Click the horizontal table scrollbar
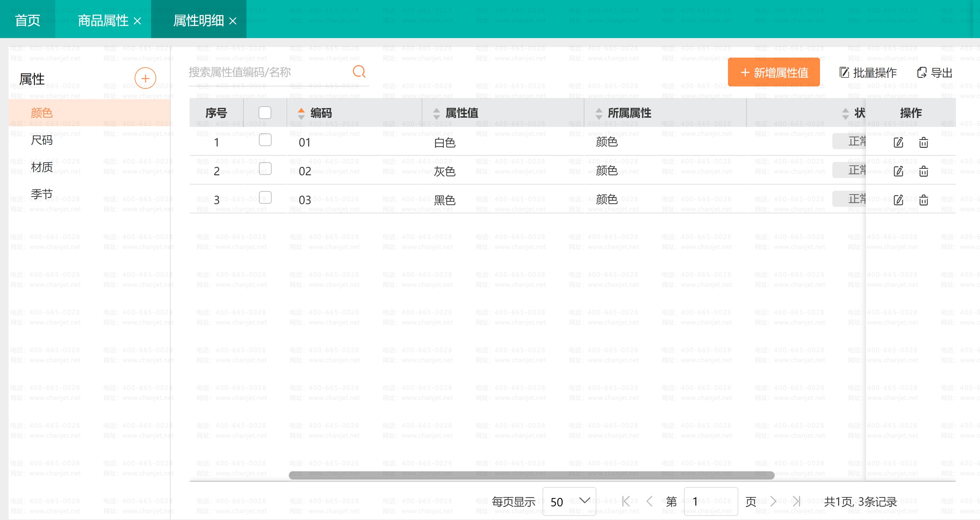The width and height of the screenshot is (980, 520). (531, 475)
